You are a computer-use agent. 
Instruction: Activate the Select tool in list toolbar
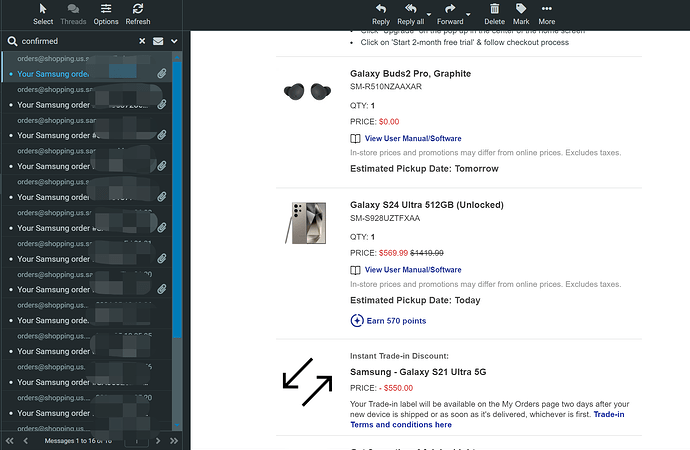point(43,13)
